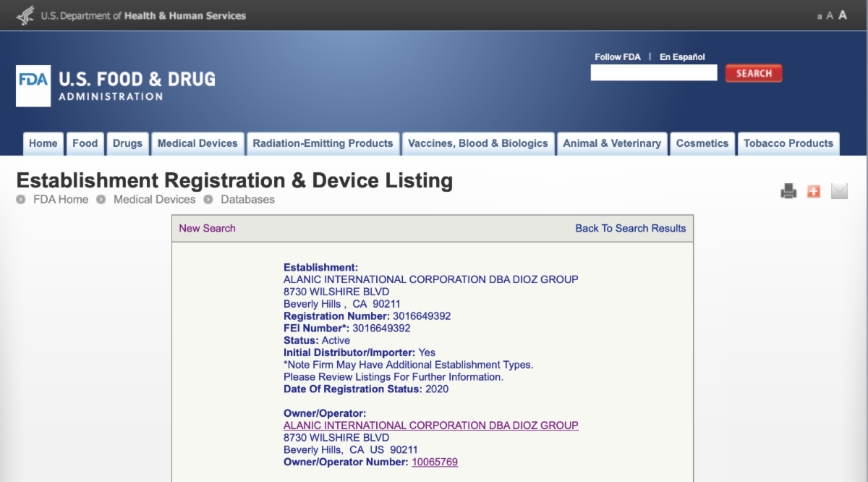Open the Drugs tab
The image size is (868, 482).
pyautogui.click(x=128, y=143)
